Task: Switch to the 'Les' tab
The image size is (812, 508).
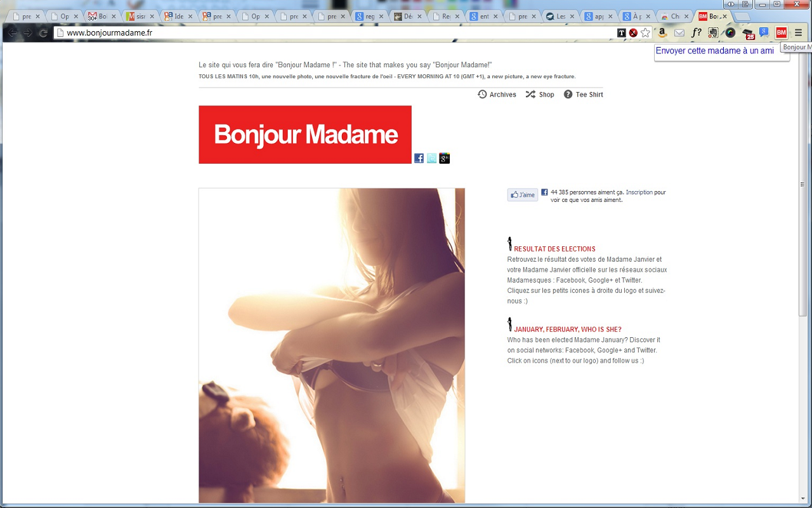Action: click(x=561, y=17)
